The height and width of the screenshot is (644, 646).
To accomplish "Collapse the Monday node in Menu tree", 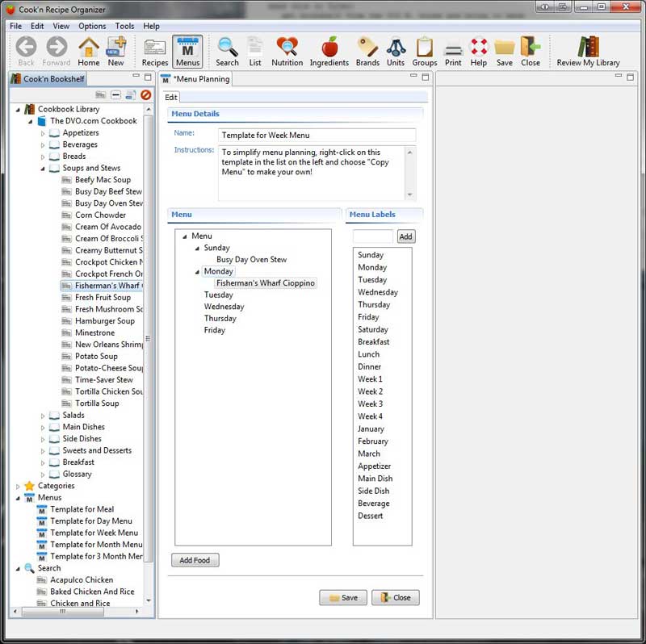I will pyautogui.click(x=197, y=272).
